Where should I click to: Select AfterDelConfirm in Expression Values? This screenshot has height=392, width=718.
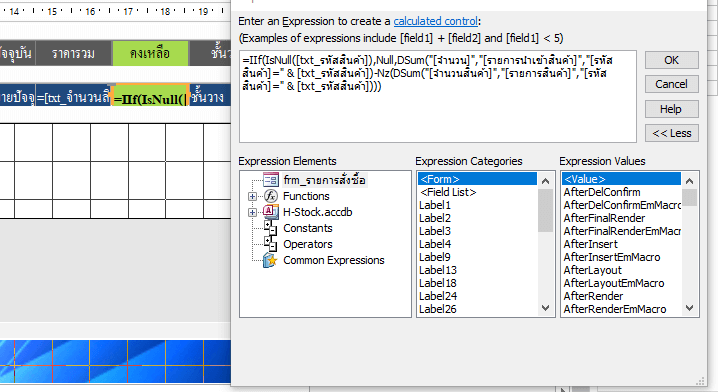[621, 192]
